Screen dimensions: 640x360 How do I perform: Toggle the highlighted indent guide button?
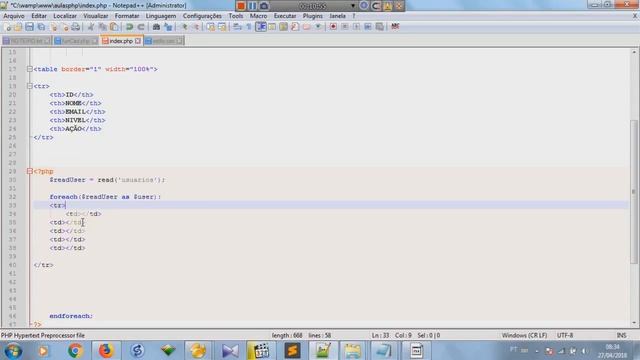coord(260,27)
